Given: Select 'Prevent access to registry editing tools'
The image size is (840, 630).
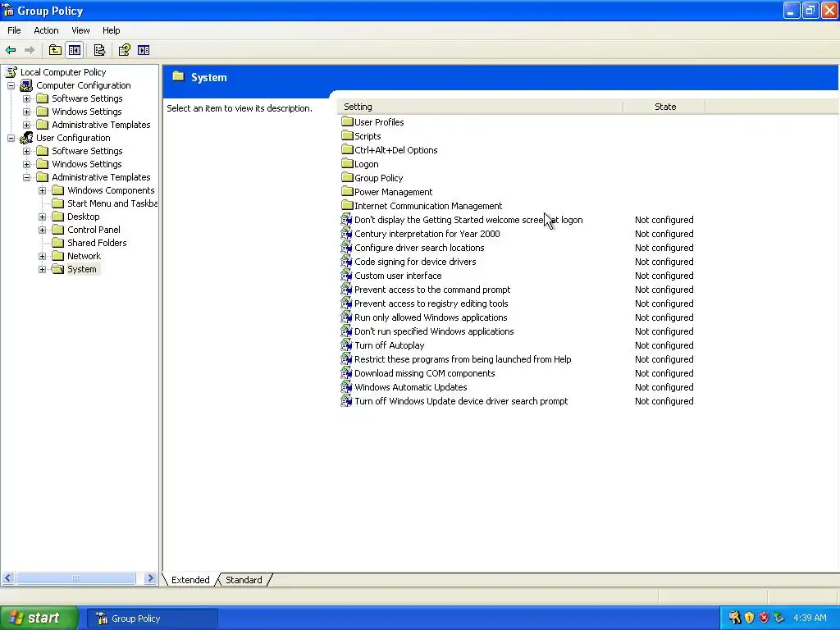Looking at the screenshot, I should [431, 304].
